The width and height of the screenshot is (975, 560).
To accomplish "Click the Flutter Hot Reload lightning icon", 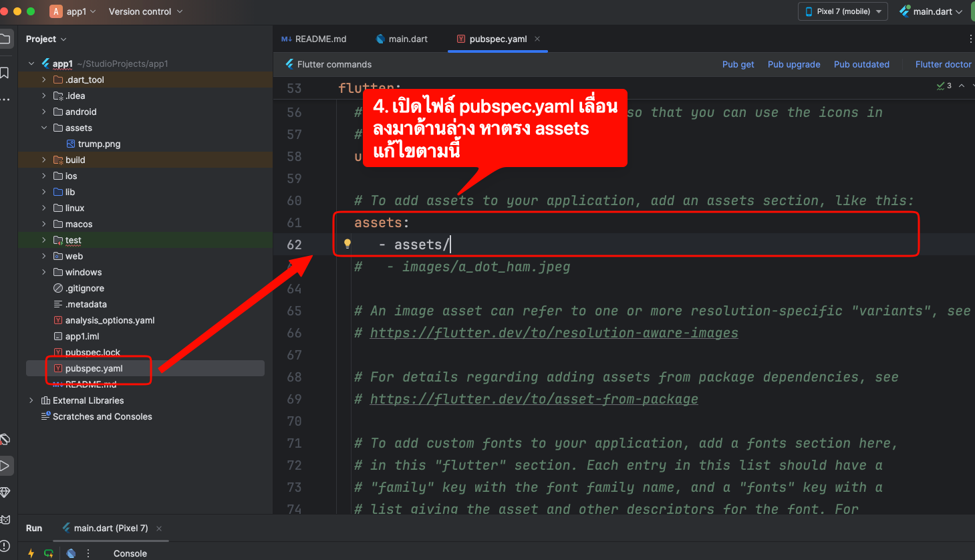I will [31, 553].
